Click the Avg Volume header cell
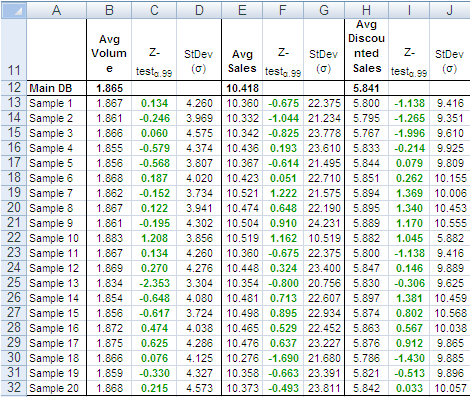This screenshot has width=471, height=398. [109, 49]
